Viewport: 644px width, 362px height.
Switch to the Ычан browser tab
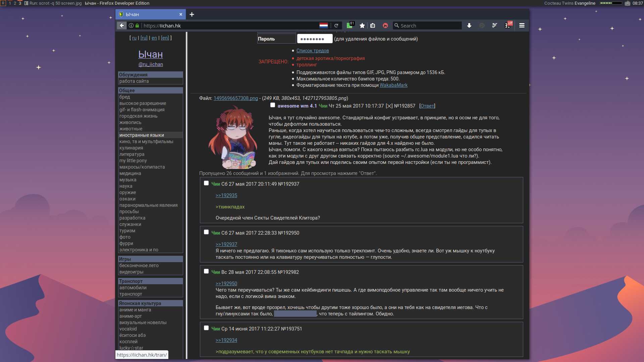pyautogui.click(x=148, y=14)
